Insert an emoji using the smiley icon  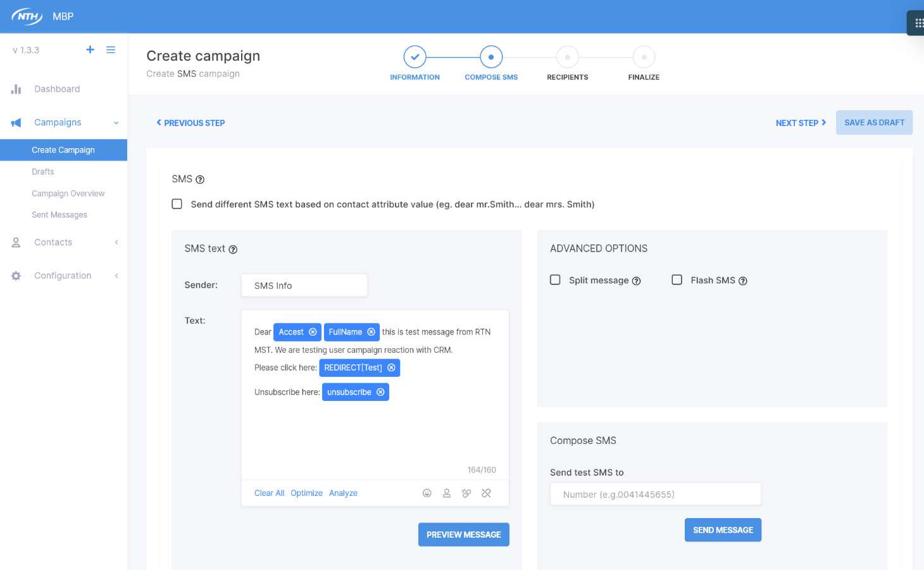(427, 493)
